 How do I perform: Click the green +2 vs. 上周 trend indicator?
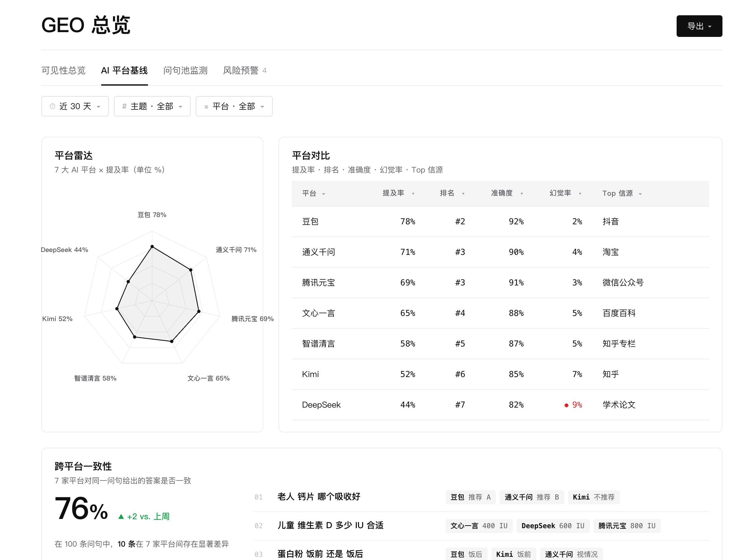click(144, 516)
